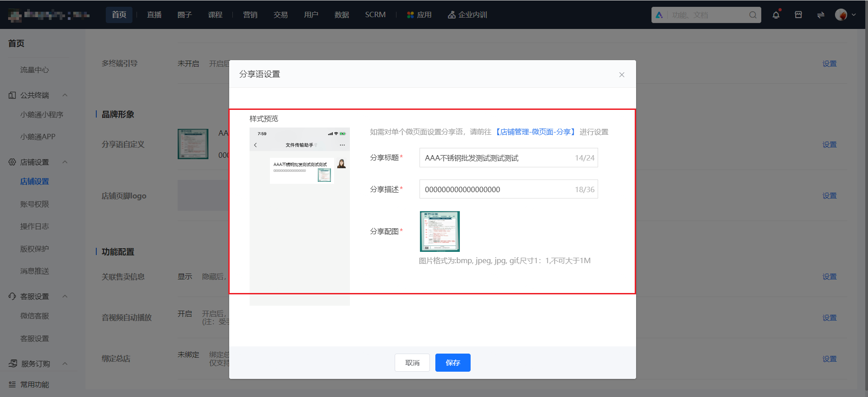This screenshot has height=397, width=868.
Task: Open the 企业内训 menu
Action: (x=467, y=15)
